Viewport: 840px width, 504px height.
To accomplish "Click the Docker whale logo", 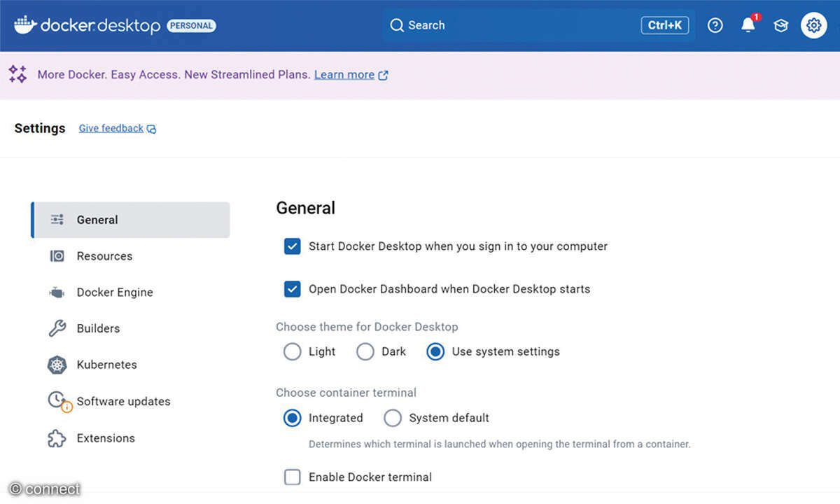I will tap(25, 25).
